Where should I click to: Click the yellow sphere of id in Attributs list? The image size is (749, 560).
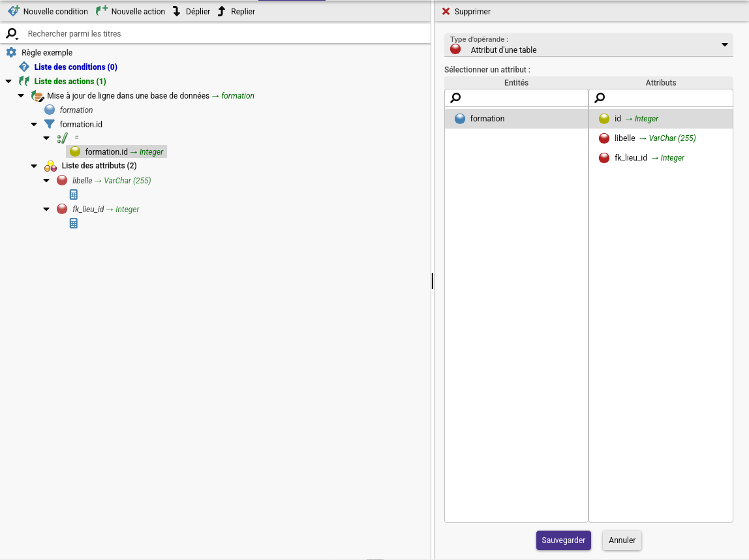point(604,119)
